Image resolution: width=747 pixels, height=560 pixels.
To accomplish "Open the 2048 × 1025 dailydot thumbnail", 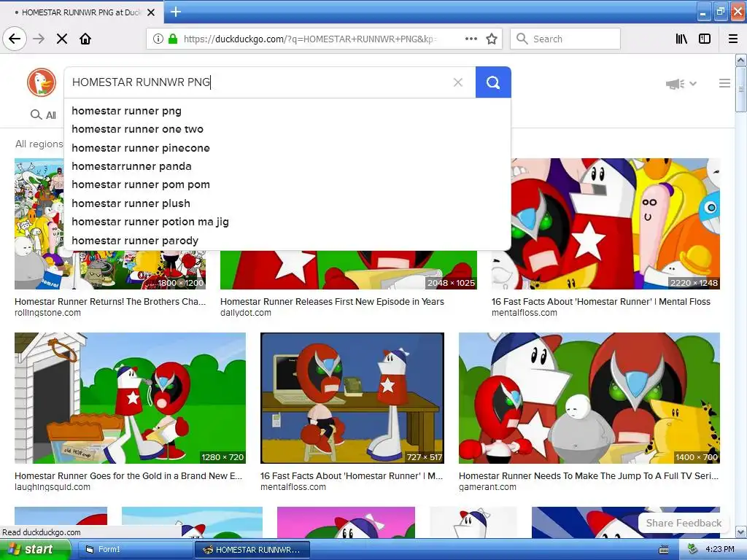I will point(348,270).
